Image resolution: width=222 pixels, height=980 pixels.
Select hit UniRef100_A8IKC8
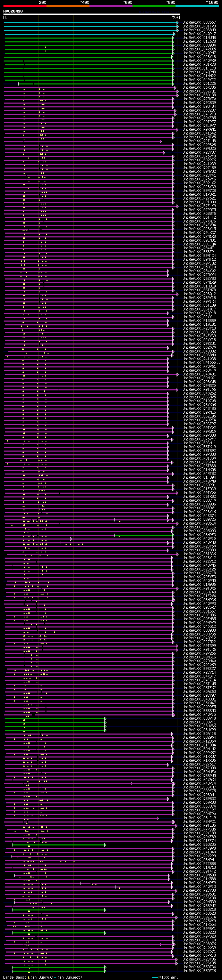pos(199,64)
